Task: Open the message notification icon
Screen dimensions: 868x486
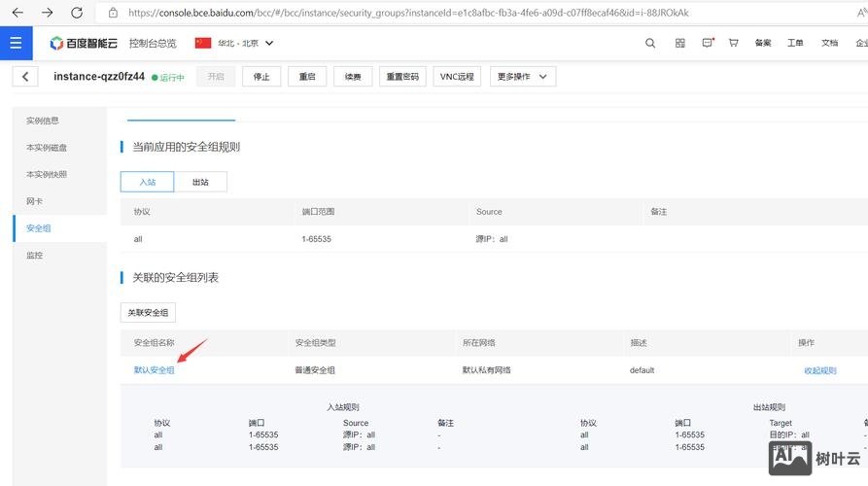Action: (708, 43)
